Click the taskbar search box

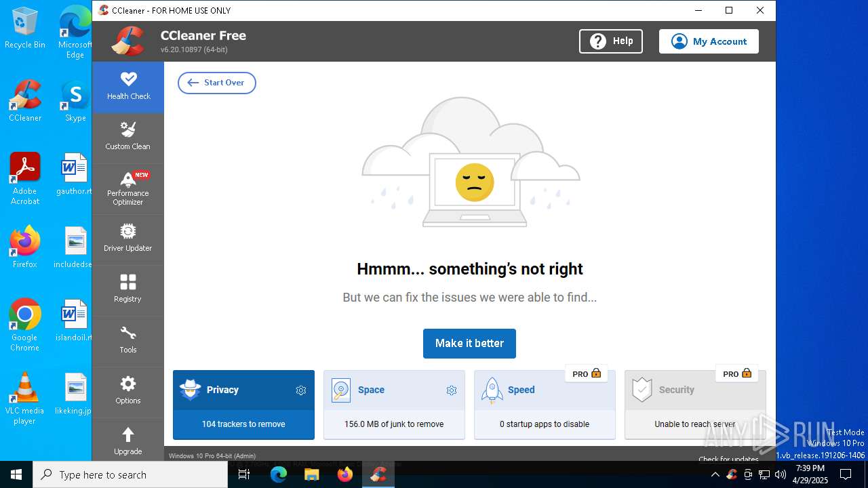(130, 474)
